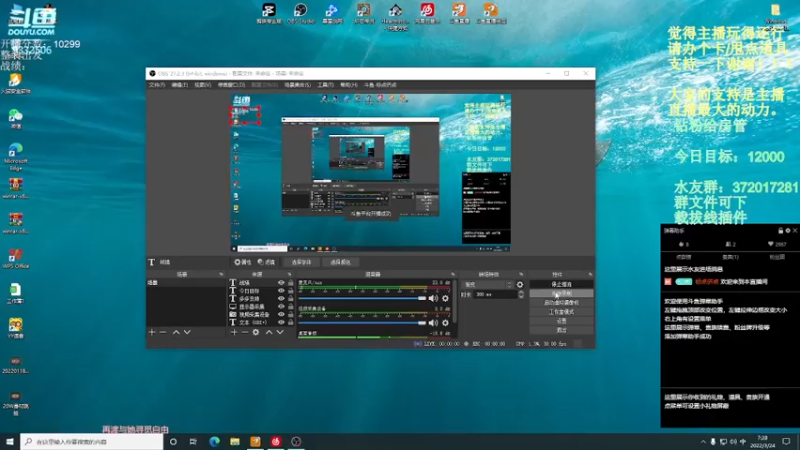Remove the selected source with the minus icon
This screenshot has height=450, width=800.
pyautogui.click(x=244, y=332)
